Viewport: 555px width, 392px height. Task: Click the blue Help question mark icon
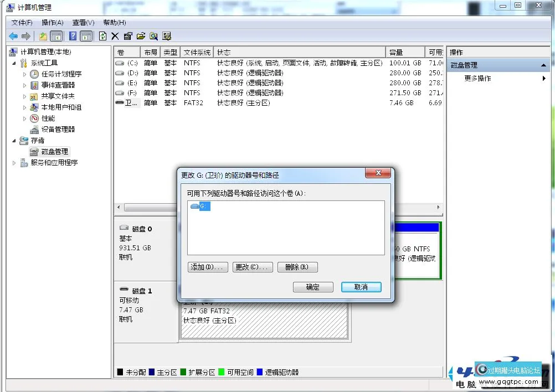click(x=73, y=36)
